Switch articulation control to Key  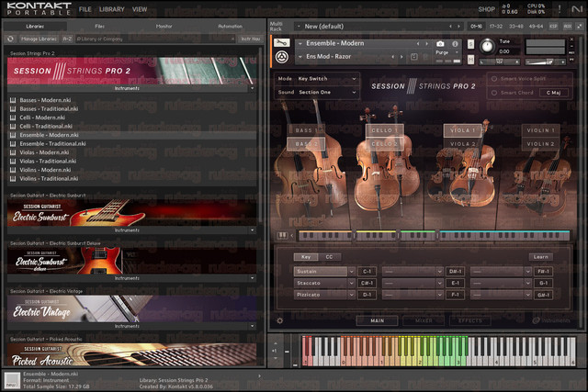(306, 257)
